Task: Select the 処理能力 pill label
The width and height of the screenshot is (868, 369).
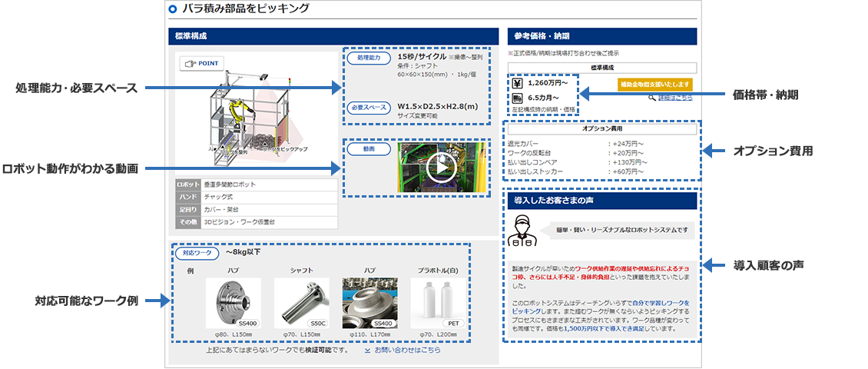Action: point(369,58)
